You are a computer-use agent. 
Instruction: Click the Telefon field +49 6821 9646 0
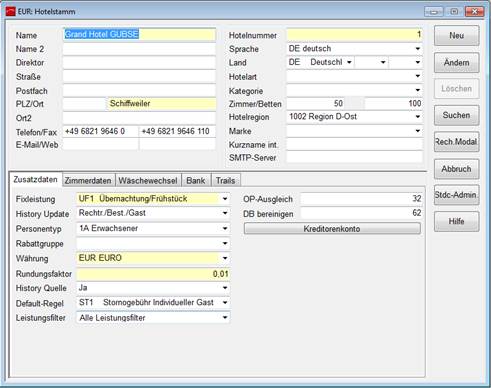tap(100, 131)
